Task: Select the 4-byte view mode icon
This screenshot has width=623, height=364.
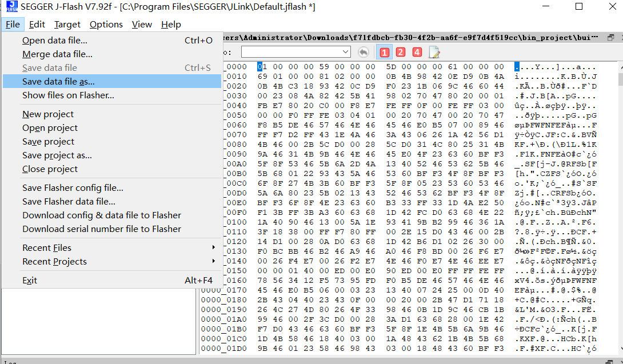Action: 417,52
